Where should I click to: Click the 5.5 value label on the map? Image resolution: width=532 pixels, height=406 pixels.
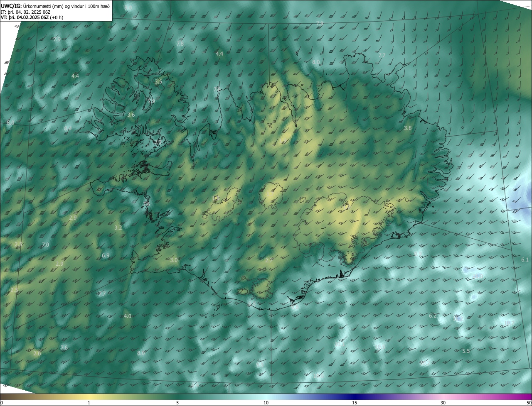pyautogui.click(x=466, y=351)
